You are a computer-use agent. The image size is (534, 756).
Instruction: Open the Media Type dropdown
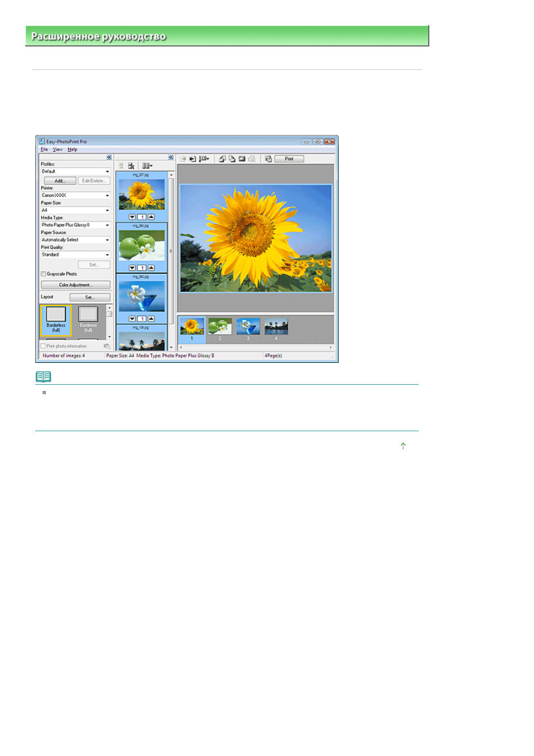[x=76, y=225]
